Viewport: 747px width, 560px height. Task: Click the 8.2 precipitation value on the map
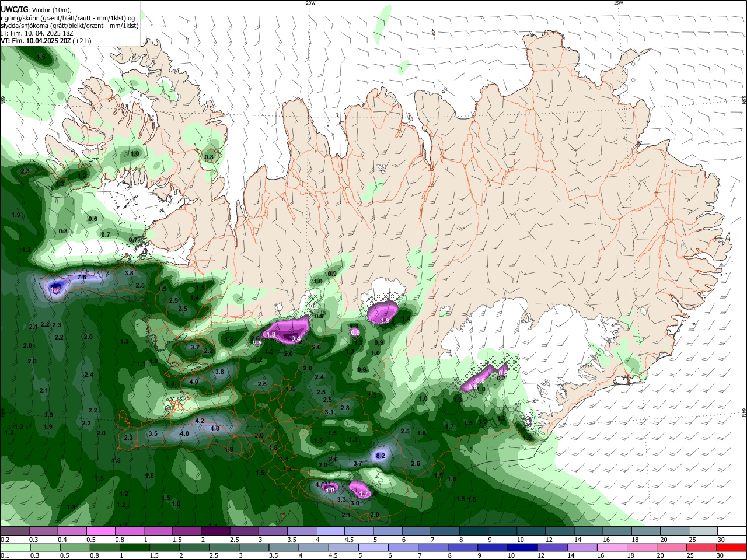pyautogui.click(x=381, y=456)
